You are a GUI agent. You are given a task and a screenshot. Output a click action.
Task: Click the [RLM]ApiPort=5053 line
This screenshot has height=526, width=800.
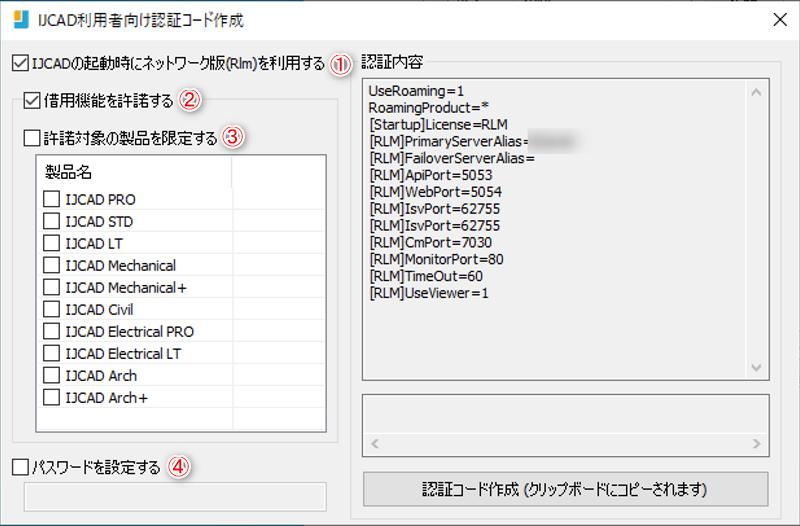point(431,175)
